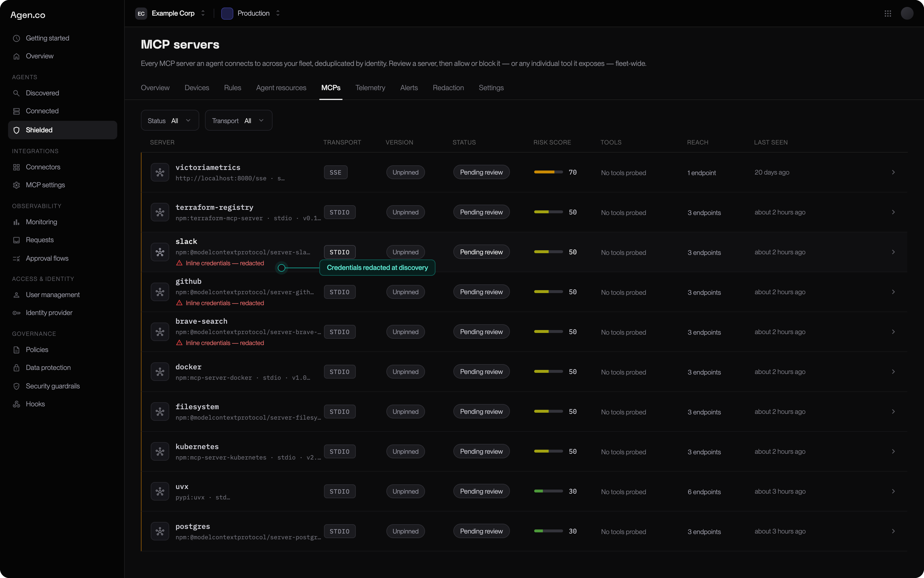
Task: Click the slack server icon
Action: pyautogui.click(x=160, y=252)
